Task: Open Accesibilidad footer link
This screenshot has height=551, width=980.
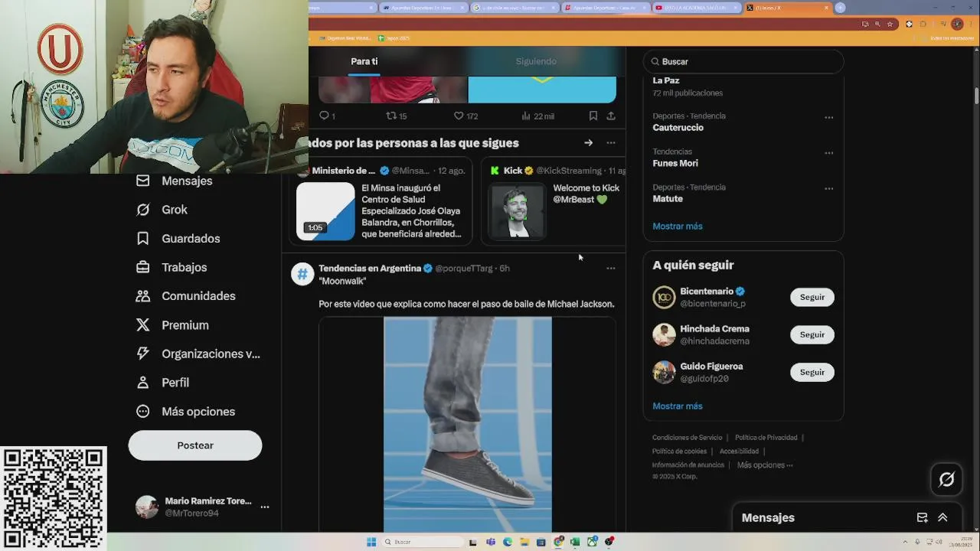Action: [739, 452]
